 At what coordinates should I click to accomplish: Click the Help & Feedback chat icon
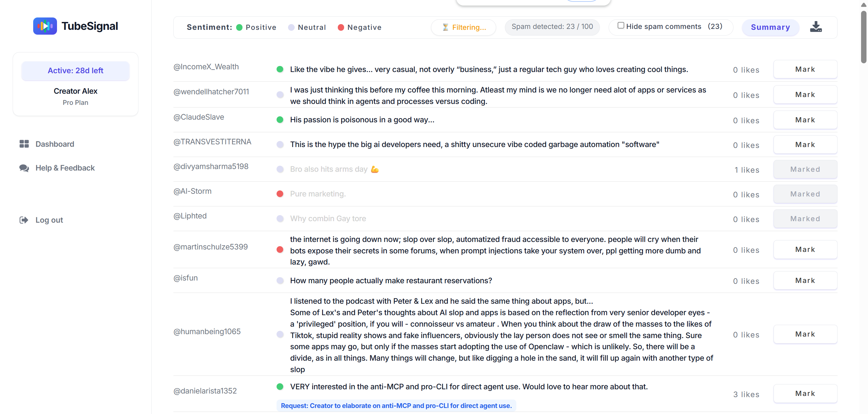[x=24, y=168]
